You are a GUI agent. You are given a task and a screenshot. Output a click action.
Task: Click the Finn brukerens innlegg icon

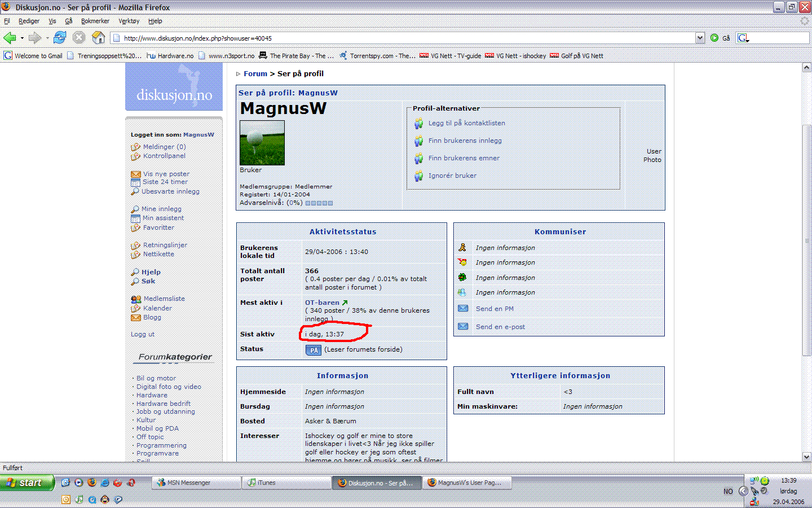click(418, 141)
